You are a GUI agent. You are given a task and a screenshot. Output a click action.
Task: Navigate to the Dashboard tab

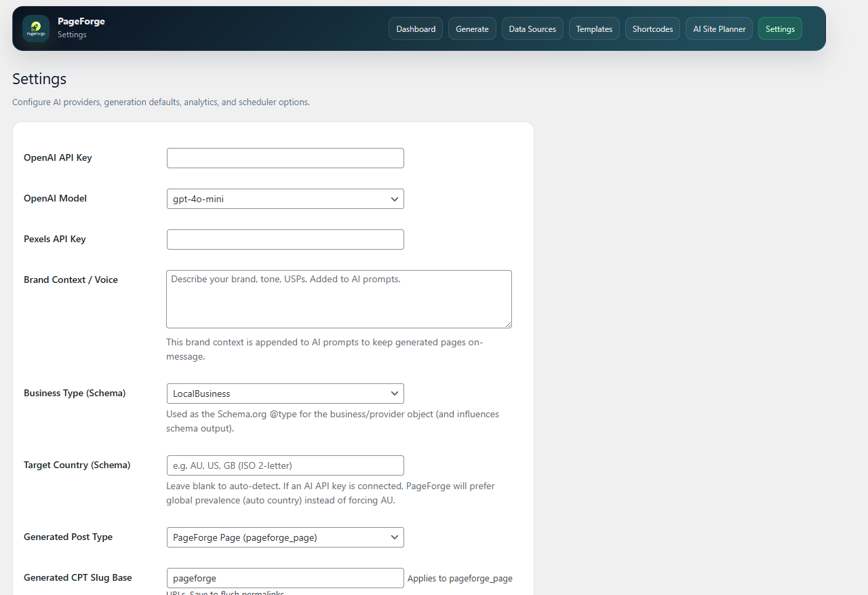[x=415, y=28]
